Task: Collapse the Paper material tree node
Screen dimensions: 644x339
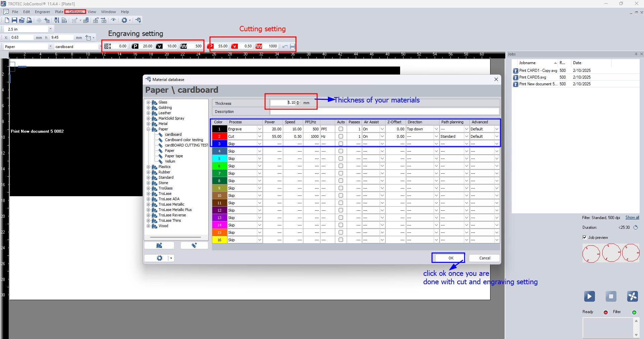Action: 148,129
